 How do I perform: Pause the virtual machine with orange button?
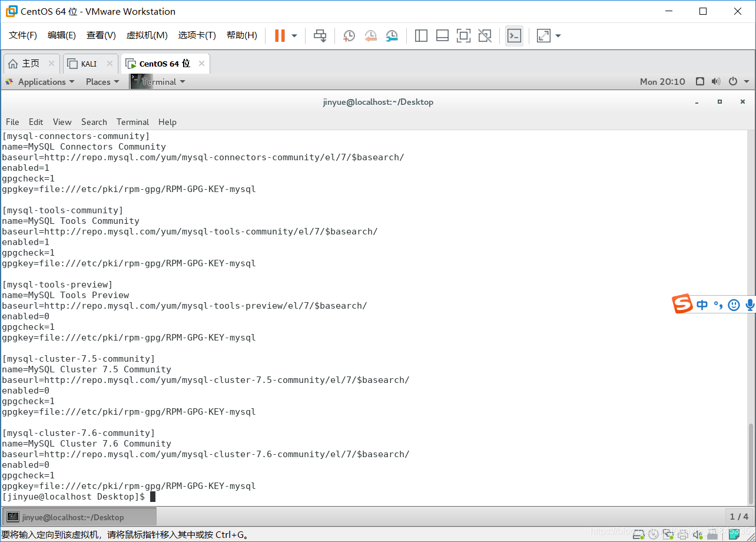point(280,36)
